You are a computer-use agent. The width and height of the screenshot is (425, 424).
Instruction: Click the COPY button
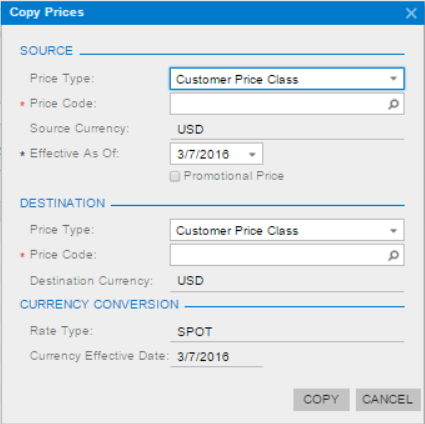pos(321,399)
